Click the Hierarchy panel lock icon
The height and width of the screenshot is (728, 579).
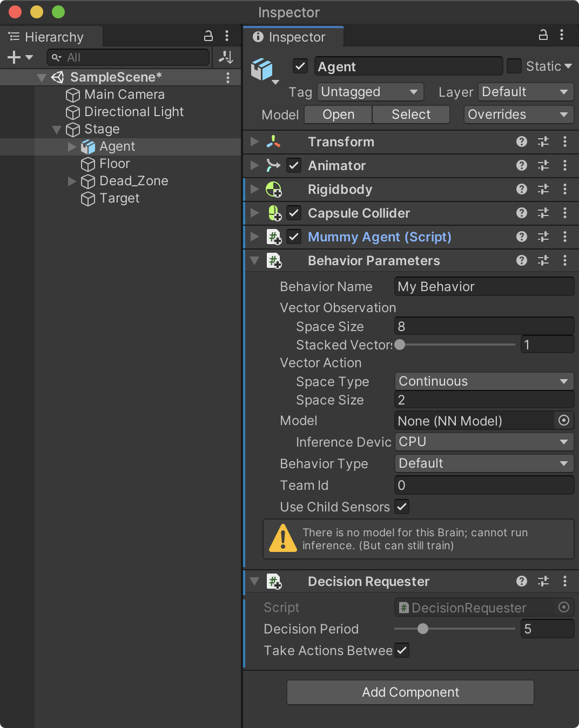[208, 36]
